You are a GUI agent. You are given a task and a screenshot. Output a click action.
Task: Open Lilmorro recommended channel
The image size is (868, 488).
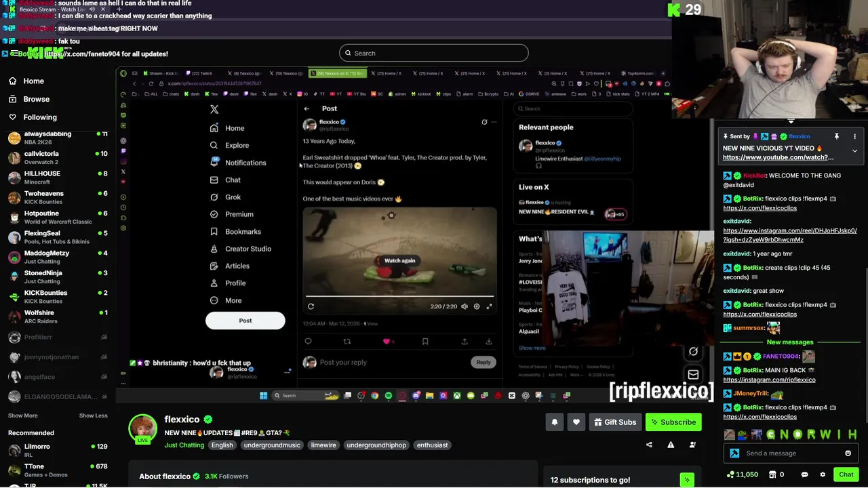(58, 451)
